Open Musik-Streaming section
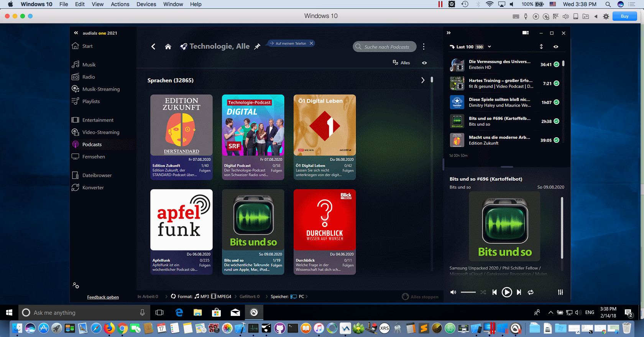This screenshot has width=644, height=337. click(x=100, y=89)
